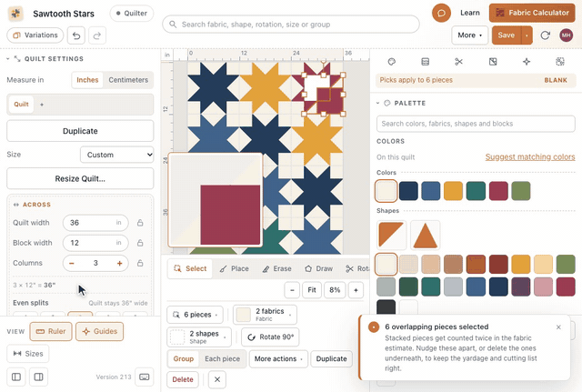
Task: Collapse the Quilt Settings section
Action: [8, 58]
